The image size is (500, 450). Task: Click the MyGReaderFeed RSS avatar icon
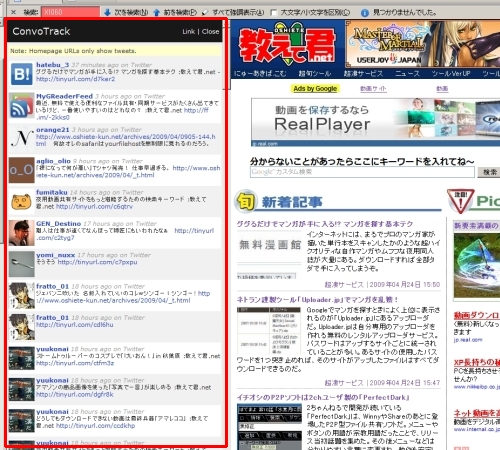[x=22, y=105]
